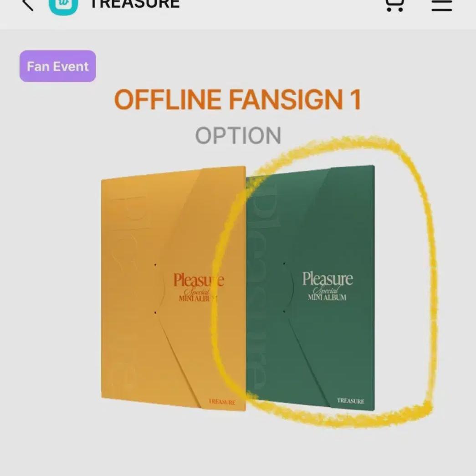
Task: Tap Special MINI ALBUM text on green cover
Action: [x=327, y=294]
